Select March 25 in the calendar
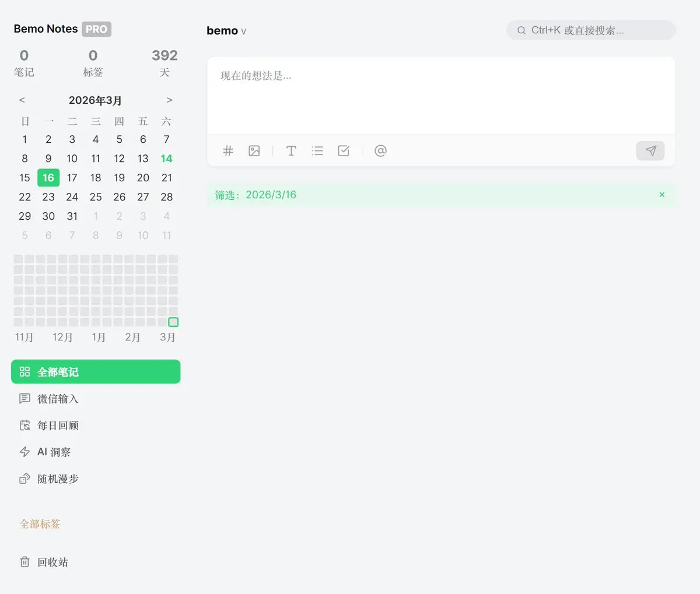The height and width of the screenshot is (594, 700). tap(96, 197)
